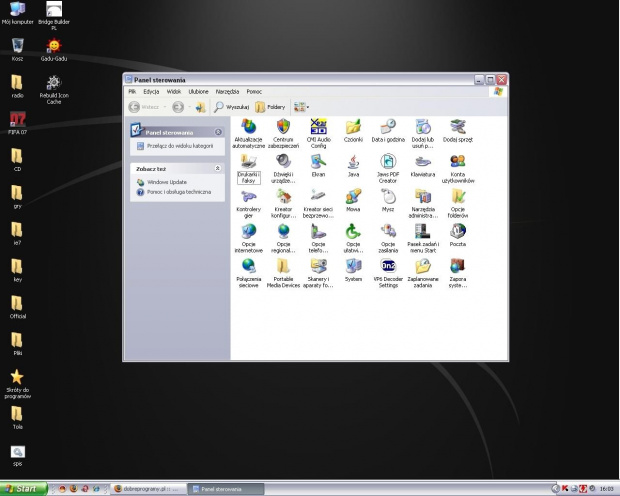Open Wstecz history dropdown arrow
This screenshot has height=496, width=620.
[165, 107]
